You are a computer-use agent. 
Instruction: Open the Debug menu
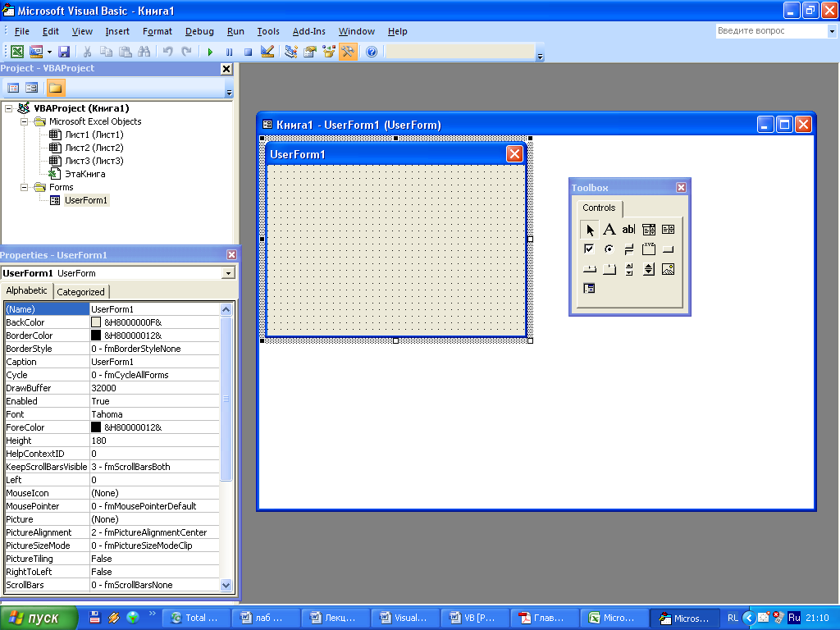(x=199, y=32)
